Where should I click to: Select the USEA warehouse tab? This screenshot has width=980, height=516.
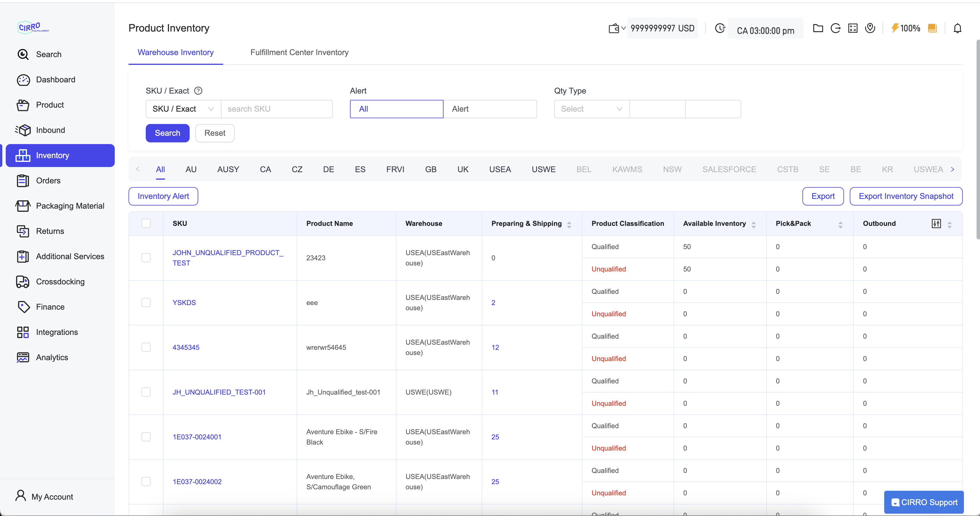tap(499, 170)
